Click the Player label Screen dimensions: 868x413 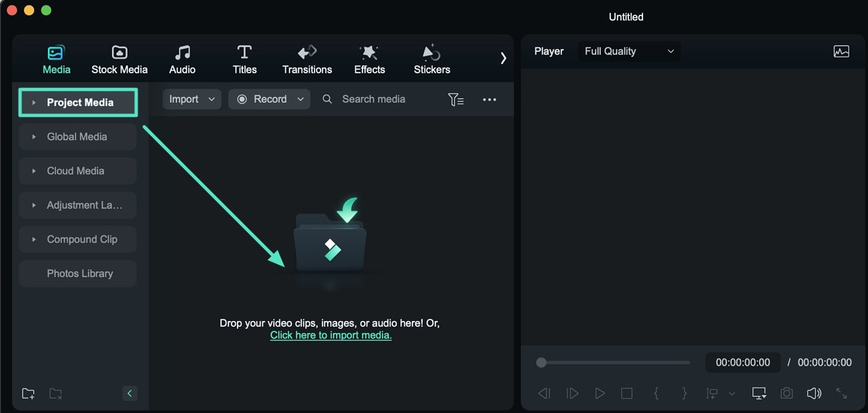tap(549, 51)
